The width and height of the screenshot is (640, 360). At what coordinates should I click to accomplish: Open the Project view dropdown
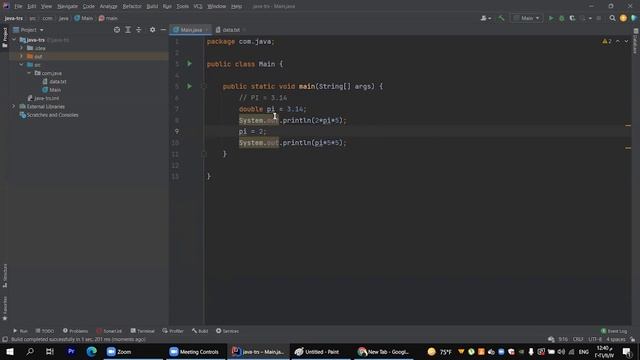point(28,30)
